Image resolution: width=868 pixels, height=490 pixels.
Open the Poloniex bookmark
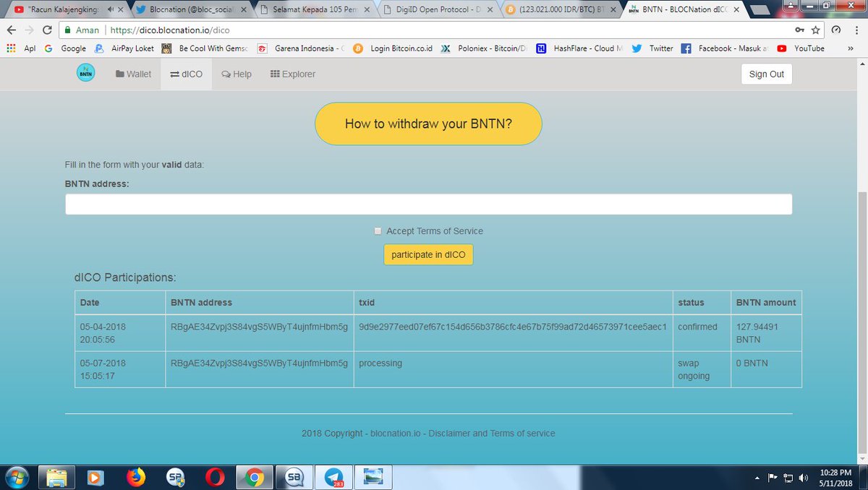click(483, 48)
